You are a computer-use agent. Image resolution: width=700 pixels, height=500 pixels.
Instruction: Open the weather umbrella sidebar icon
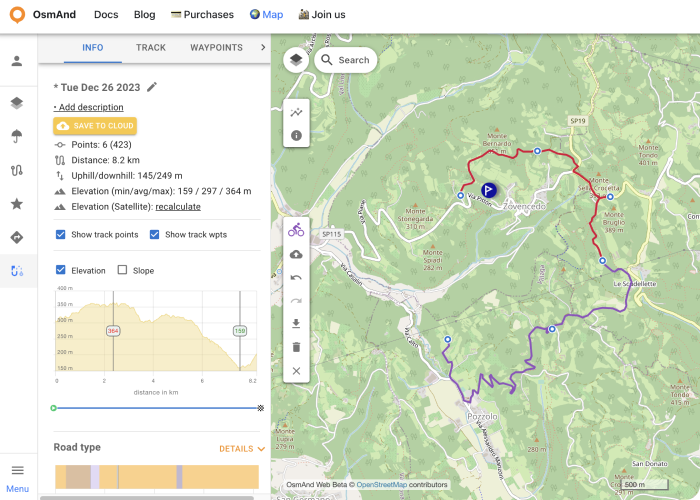17,137
